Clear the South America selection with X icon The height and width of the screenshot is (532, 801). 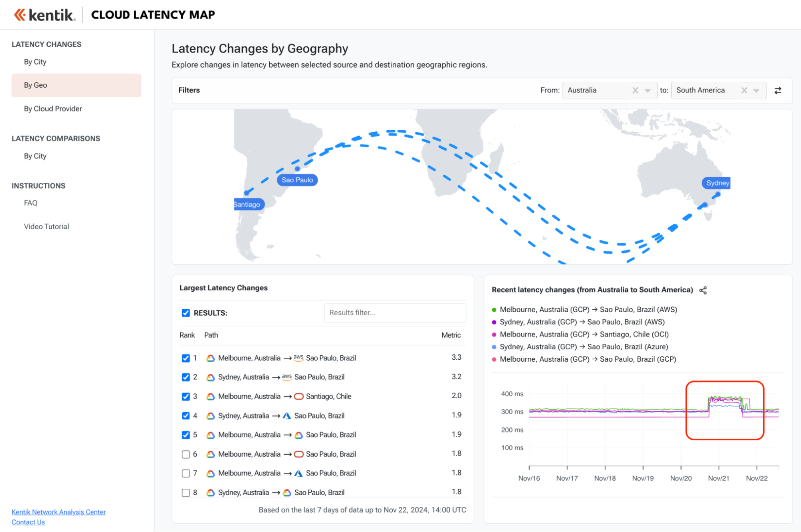pos(744,91)
